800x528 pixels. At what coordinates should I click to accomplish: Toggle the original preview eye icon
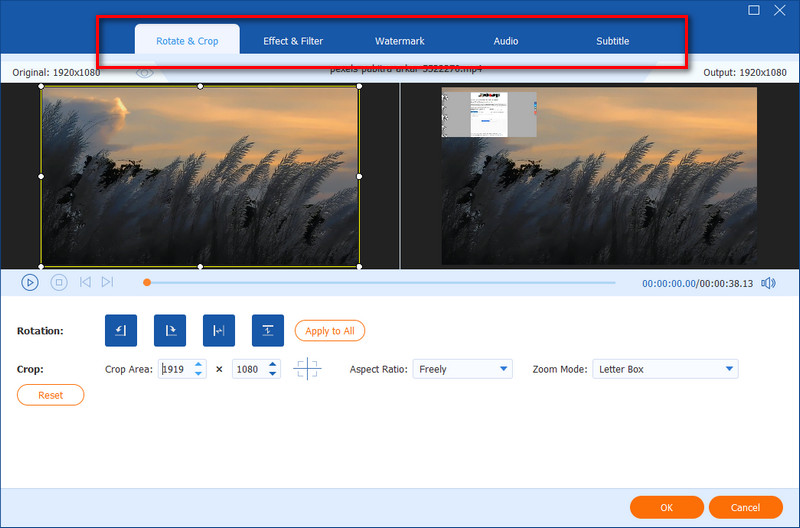(145, 73)
